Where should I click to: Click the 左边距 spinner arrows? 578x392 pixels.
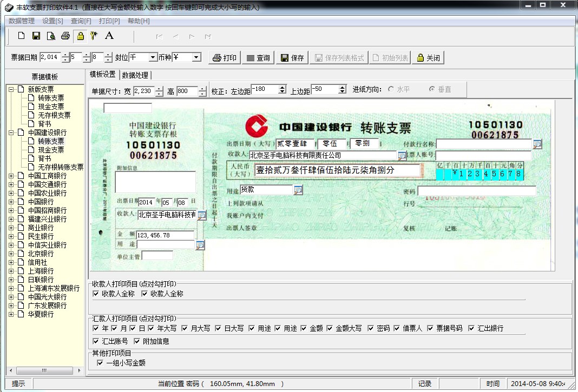(283, 89)
